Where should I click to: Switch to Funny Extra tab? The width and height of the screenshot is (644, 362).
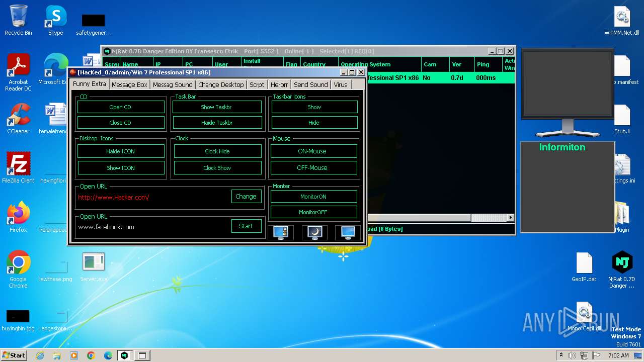(x=90, y=84)
